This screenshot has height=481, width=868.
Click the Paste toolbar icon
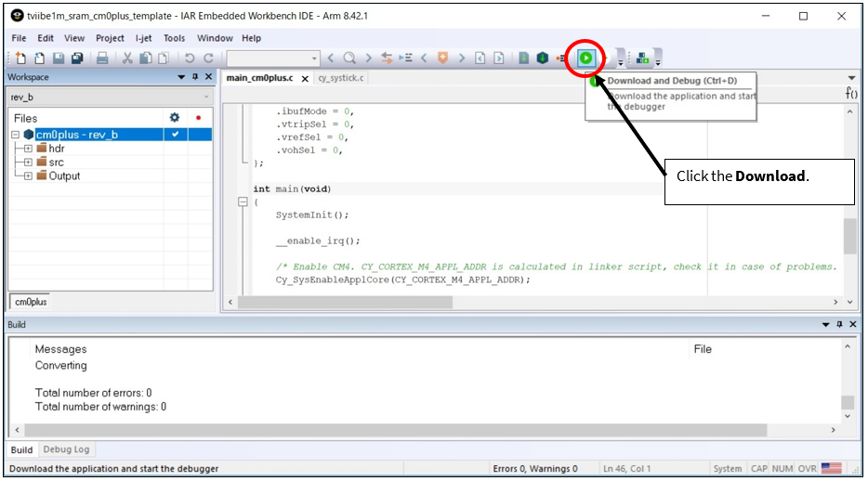pos(164,58)
